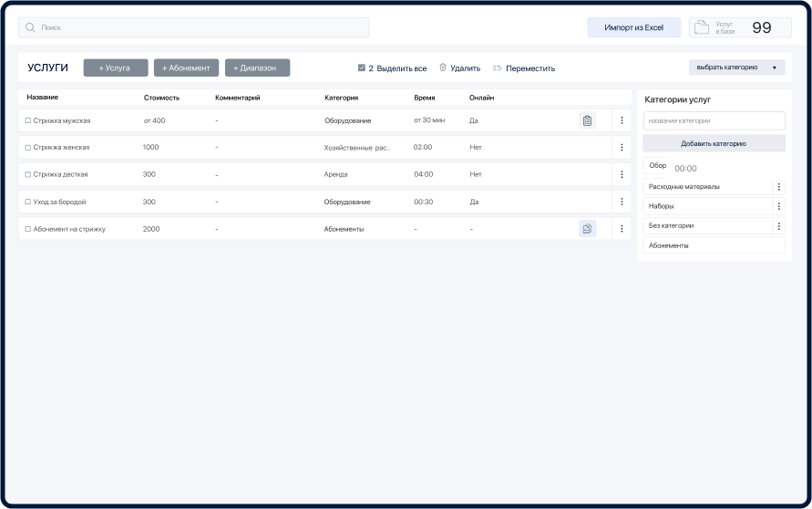Toggle the Выделить все checkbox

(362, 68)
